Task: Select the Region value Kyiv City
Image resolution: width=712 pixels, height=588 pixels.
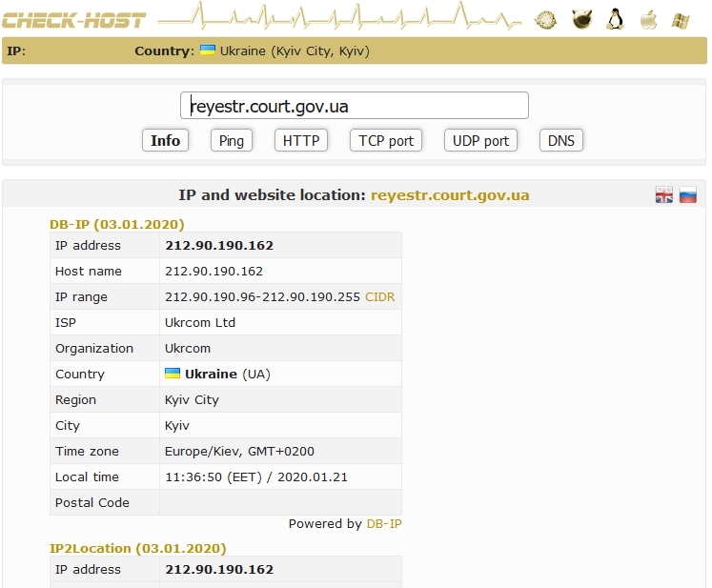Action: (193, 400)
